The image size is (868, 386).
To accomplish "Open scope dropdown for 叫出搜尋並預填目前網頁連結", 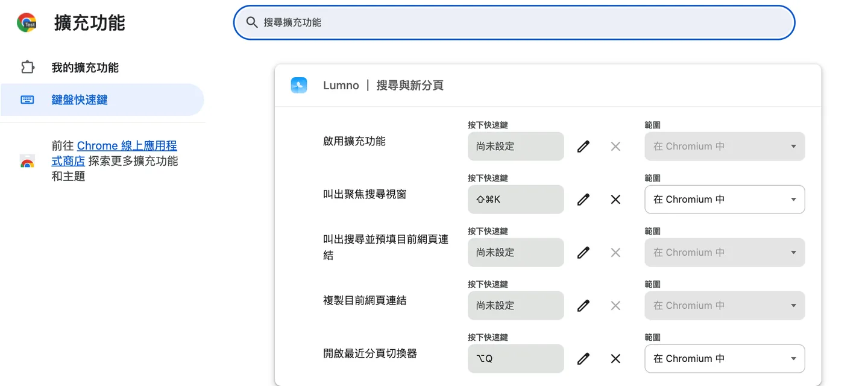I will pos(725,253).
